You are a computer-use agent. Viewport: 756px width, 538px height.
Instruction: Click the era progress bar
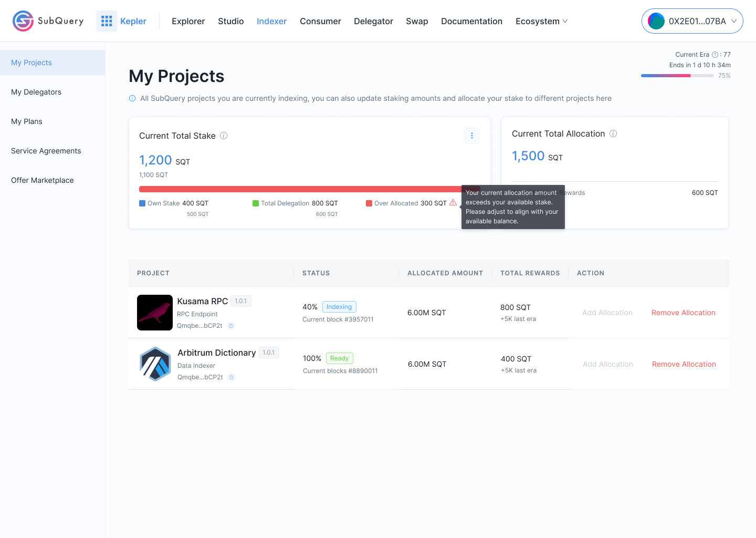(x=677, y=76)
